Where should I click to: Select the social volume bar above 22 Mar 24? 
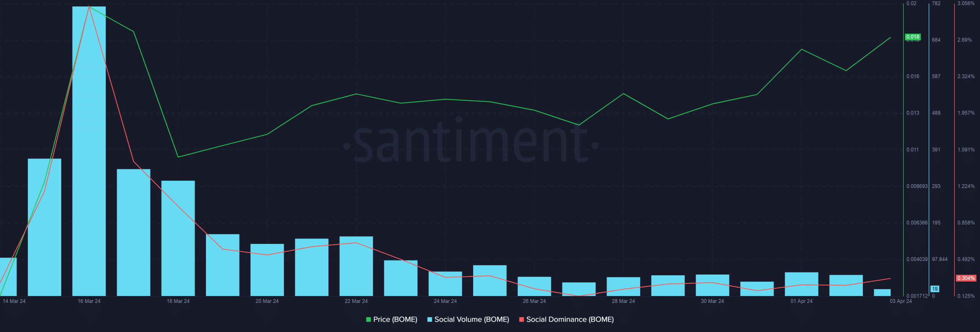pyautogui.click(x=356, y=266)
